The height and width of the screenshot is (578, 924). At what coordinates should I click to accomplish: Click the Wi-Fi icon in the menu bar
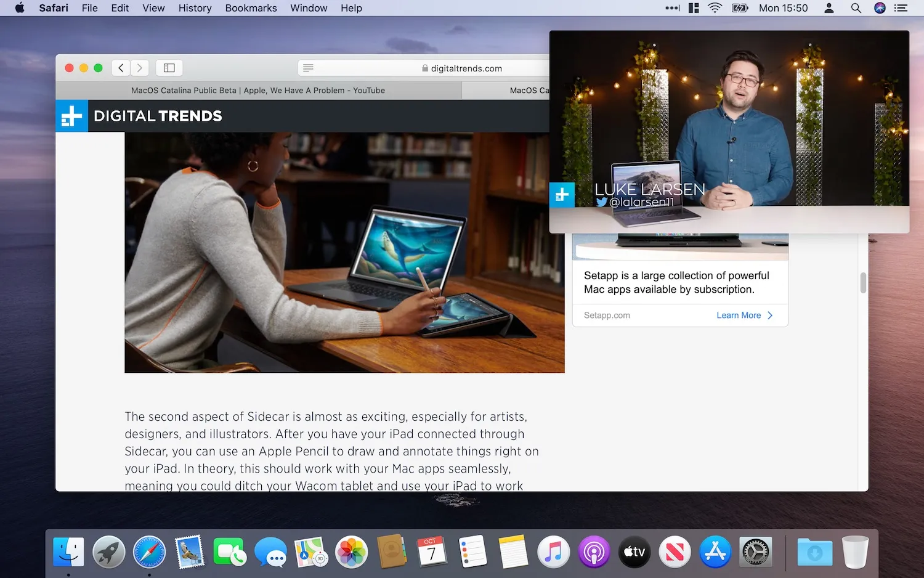tap(714, 8)
